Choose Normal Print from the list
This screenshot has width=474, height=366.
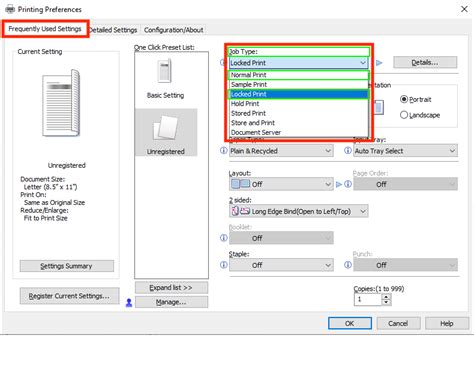click(299, 75)
